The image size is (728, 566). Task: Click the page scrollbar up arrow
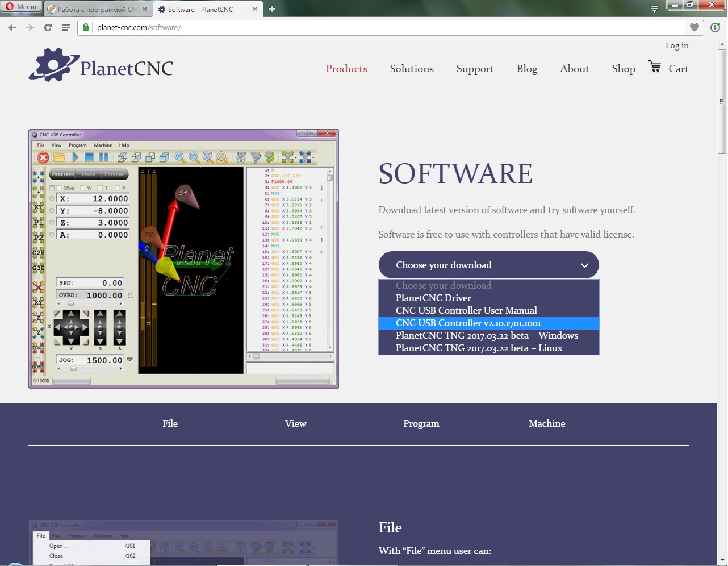[722, 44]
